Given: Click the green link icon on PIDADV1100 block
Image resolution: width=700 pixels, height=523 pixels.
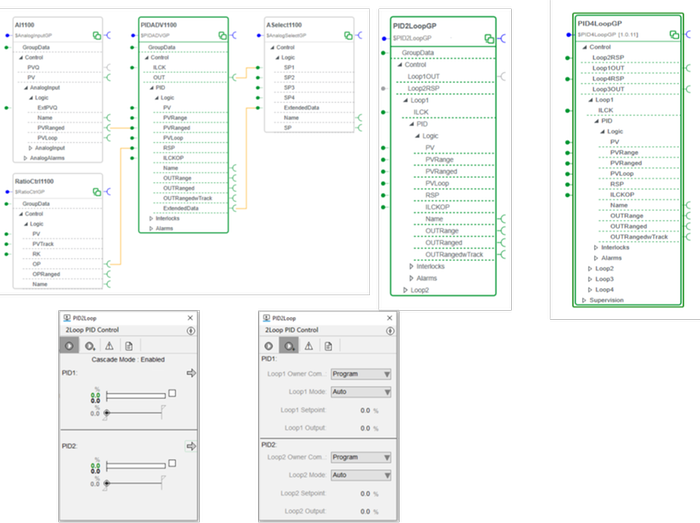Looking at the screenshot, I should pyautogui.click(x=222, y=35).
